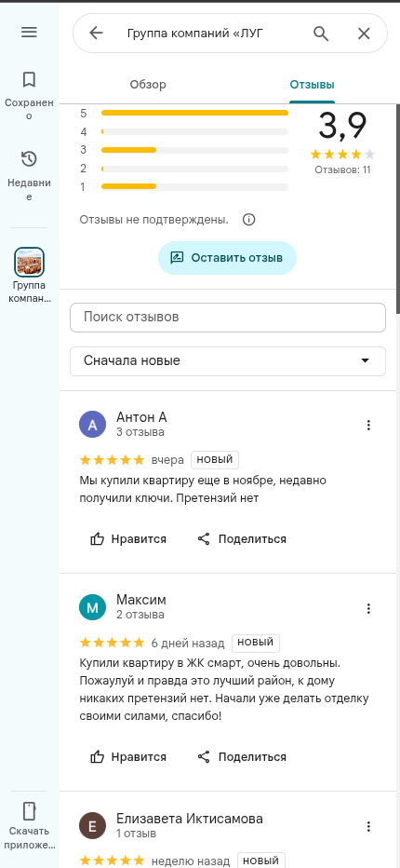Open more options for Антон А review
Image resolution: width=400 pixels, height=868 pixels.
368,425
